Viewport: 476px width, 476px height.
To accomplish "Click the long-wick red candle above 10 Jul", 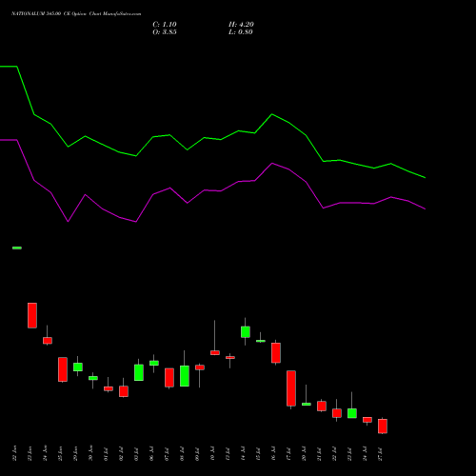I will (215, 352).
